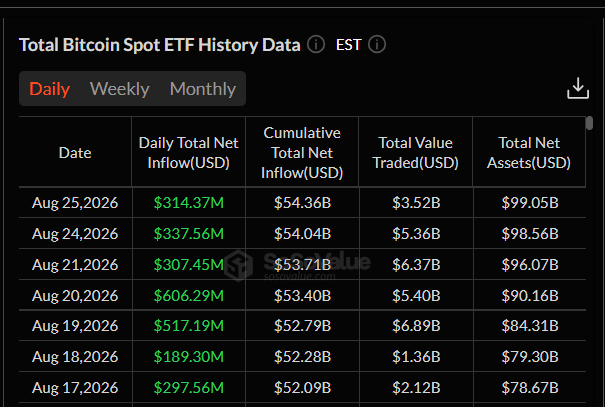Viewport: 605px width, 407px height.
Task: Click the $3.52B value traded cell
Action: click(x=416, y=203)
